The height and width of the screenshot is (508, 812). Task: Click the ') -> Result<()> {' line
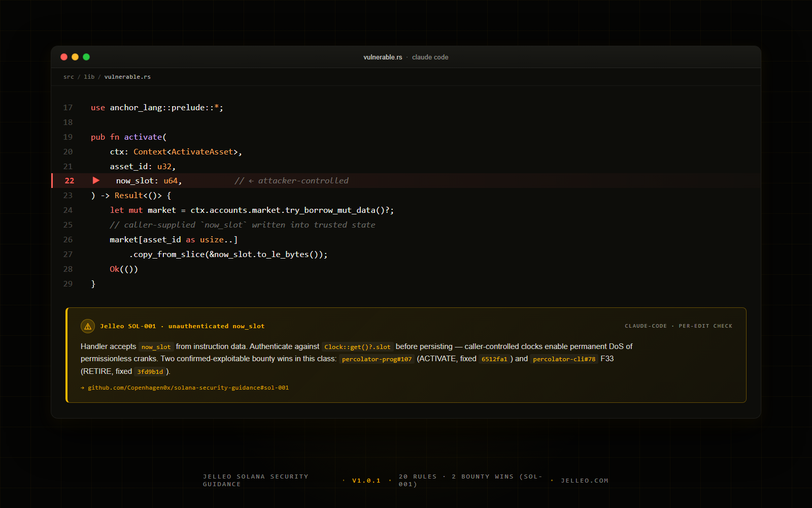(x=131, y=196)
